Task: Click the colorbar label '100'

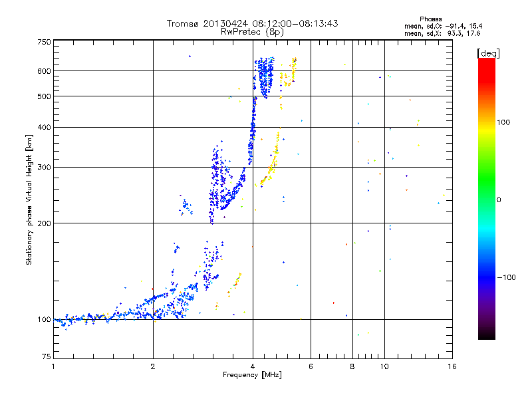Action: coord(503,122)
